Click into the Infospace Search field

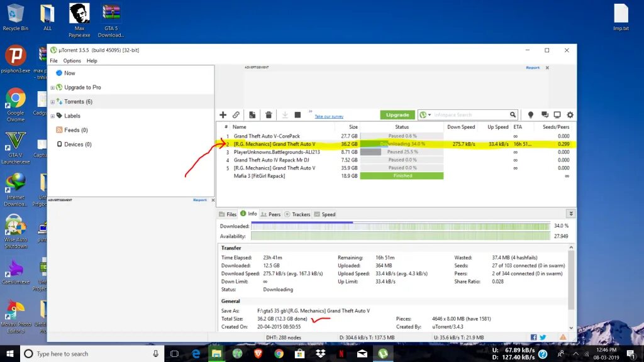pos(470,115)
